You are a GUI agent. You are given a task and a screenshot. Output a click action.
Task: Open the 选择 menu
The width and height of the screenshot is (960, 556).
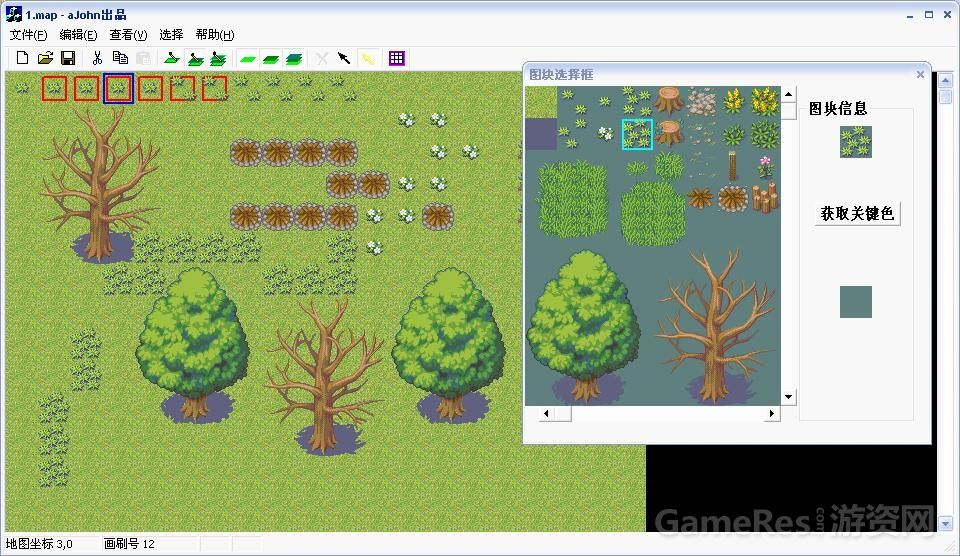click(x=171, y=35)
